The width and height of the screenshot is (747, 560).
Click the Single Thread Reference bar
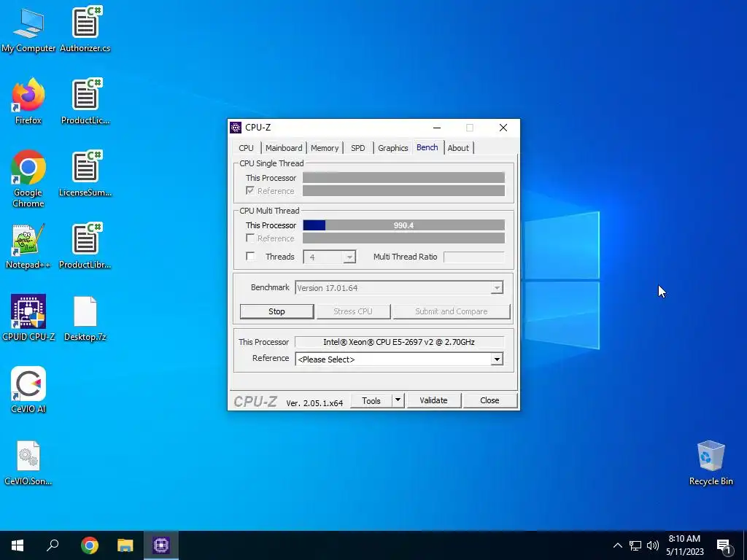pyautogui.click(x=403, y=190)
